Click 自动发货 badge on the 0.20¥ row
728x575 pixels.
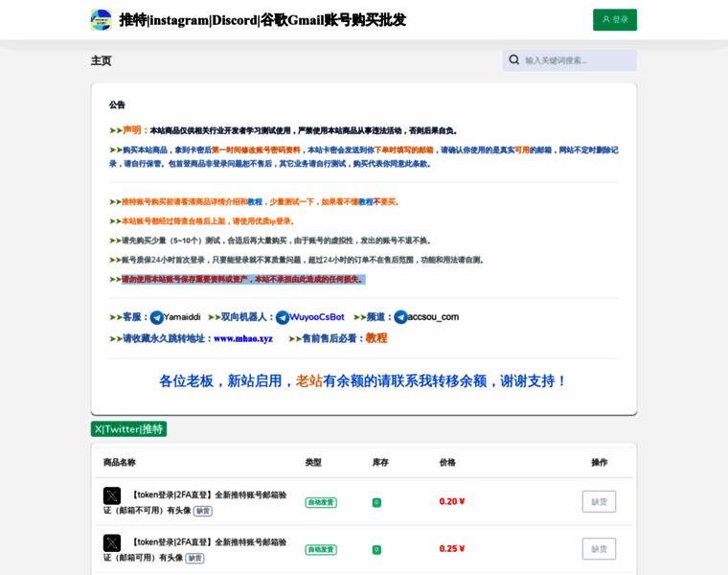321,502
